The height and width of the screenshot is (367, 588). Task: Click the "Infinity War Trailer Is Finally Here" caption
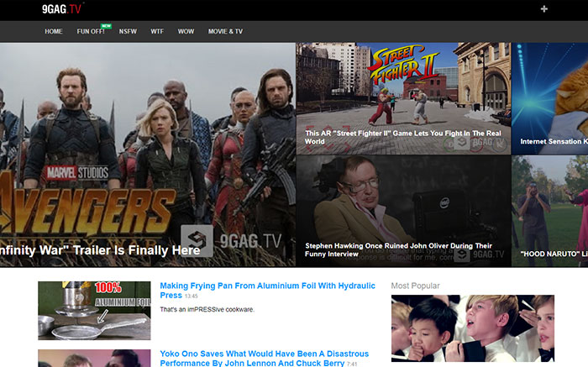[100, 250]
